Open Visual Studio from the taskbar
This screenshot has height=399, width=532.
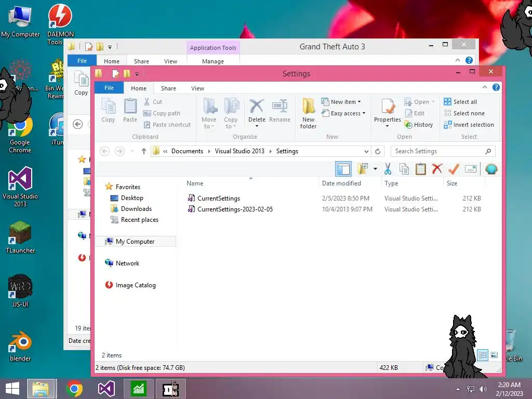pos(106,389)
